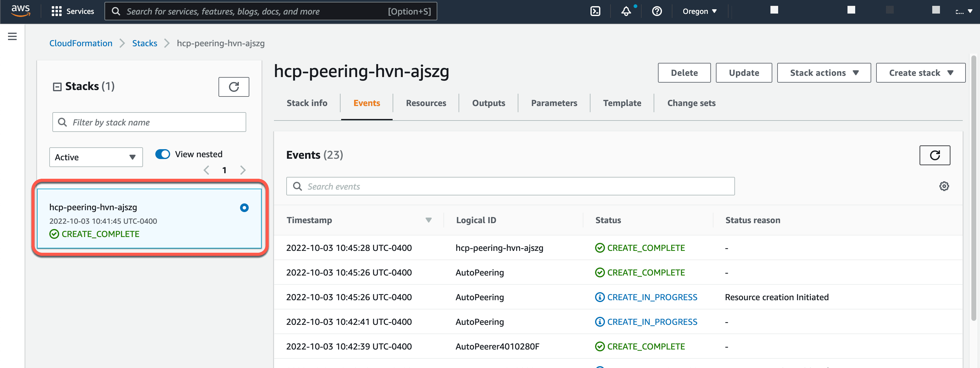Switch to the Stack info tab
The image size is (980, 368).
pyautogui.click(x=307, y=103)
